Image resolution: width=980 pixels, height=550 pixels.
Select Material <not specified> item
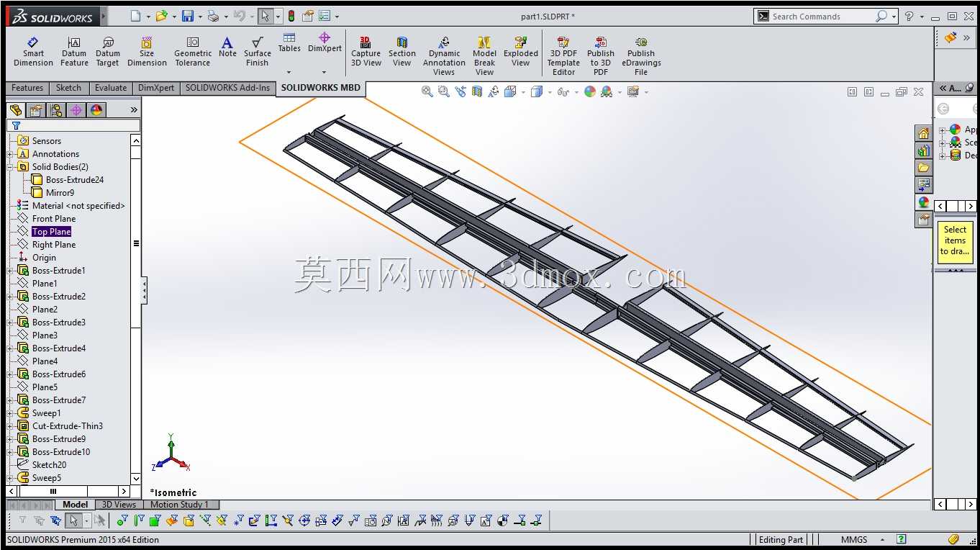coord(78,206)
